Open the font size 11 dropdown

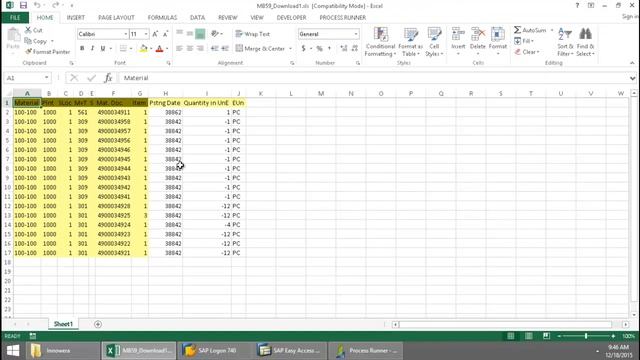tap(146, 34)
